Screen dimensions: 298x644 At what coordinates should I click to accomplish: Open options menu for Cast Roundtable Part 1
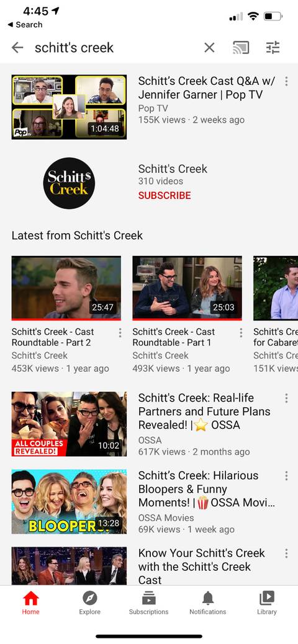click(241, 333)
